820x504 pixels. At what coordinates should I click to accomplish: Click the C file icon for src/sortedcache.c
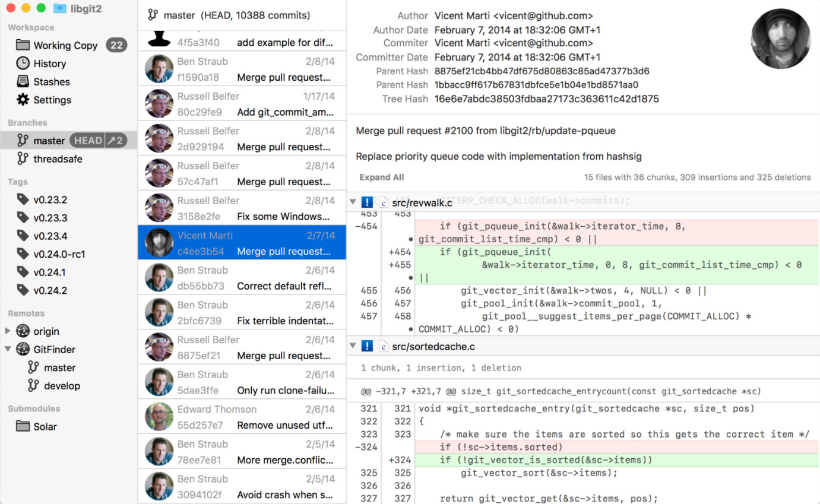[384, 346]
